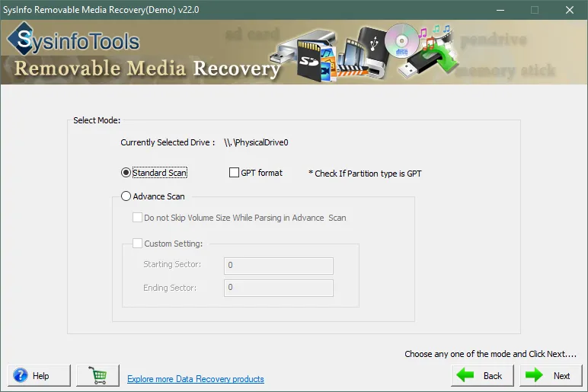Click the Removable Media Recovery banner title
Screen dimensions: 588x392
146,69
